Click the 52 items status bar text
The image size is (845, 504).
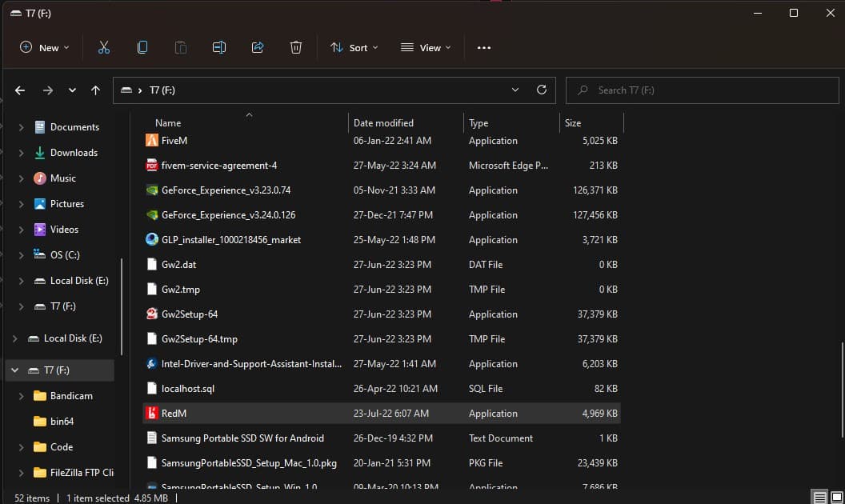(x=32, y=498)
